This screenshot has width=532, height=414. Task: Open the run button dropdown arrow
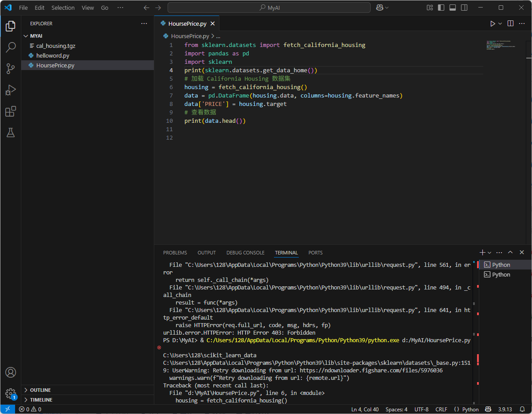(500, 23)
